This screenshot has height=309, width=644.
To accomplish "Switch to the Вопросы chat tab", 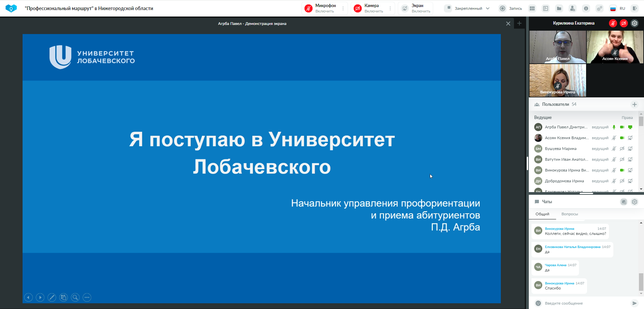I will coord(570,214).
